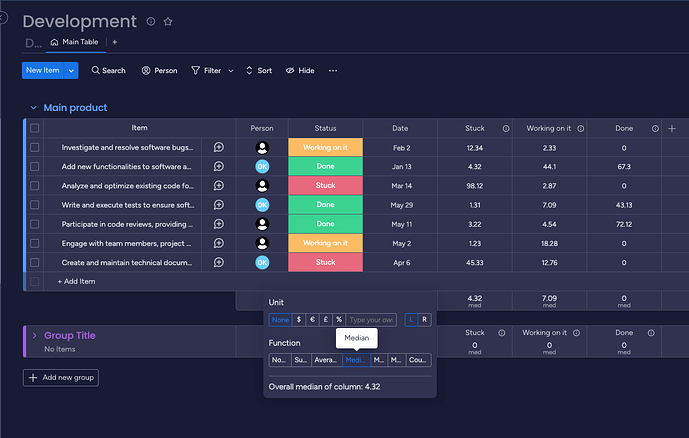689x438 pixels.
Task: Click the Hide columns eye icon
Action: [x=290, y=71]
